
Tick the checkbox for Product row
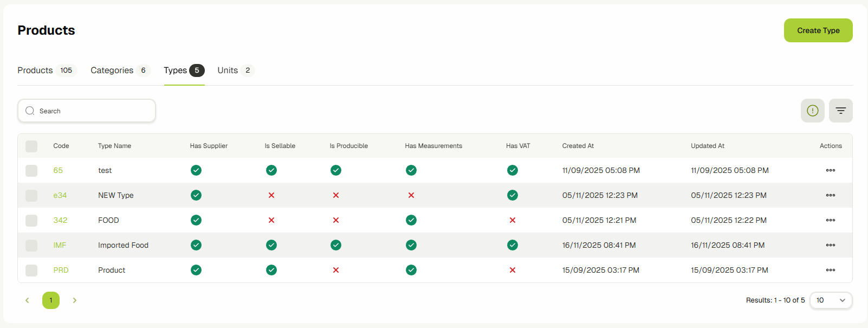point(31,270)
